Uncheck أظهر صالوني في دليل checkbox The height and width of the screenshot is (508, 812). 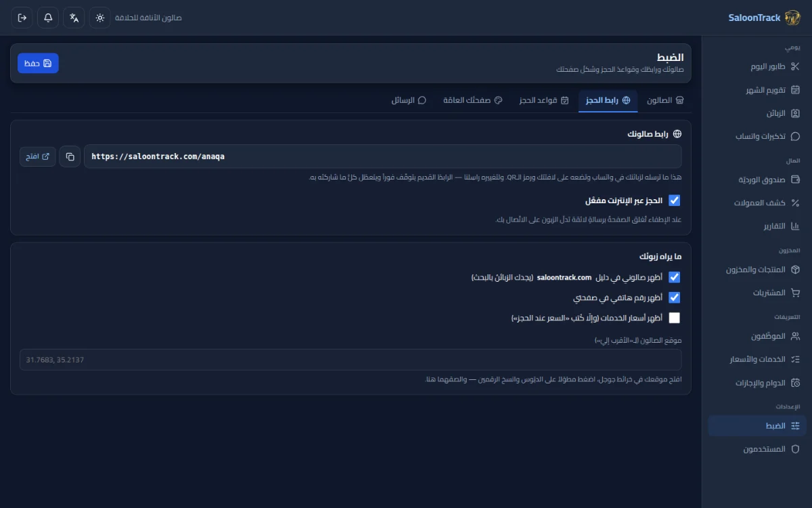pos(674,277)
